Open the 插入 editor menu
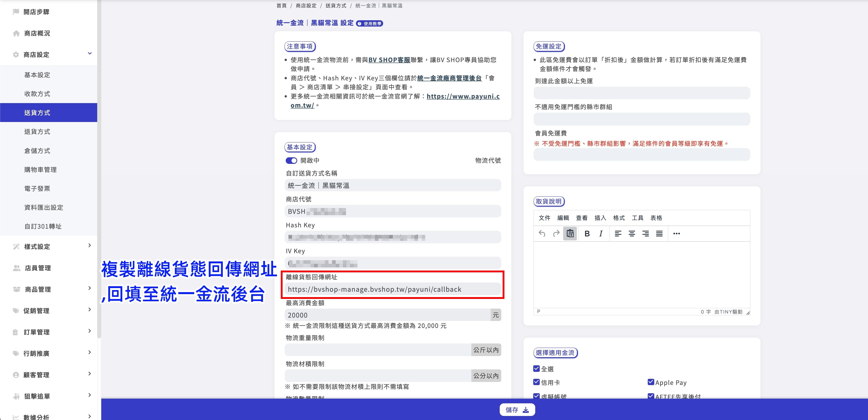The height and width of the screenshot is (420, 868). (600, 218)
